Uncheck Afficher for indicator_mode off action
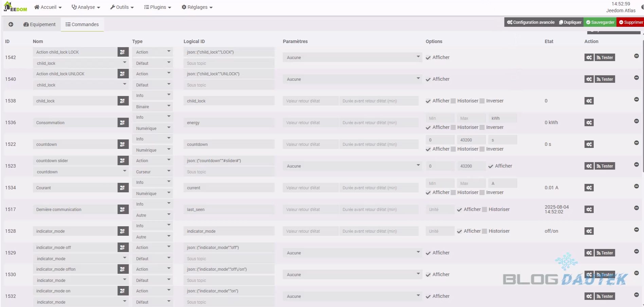This screenshot has height=307, width=644. (428, 253)
